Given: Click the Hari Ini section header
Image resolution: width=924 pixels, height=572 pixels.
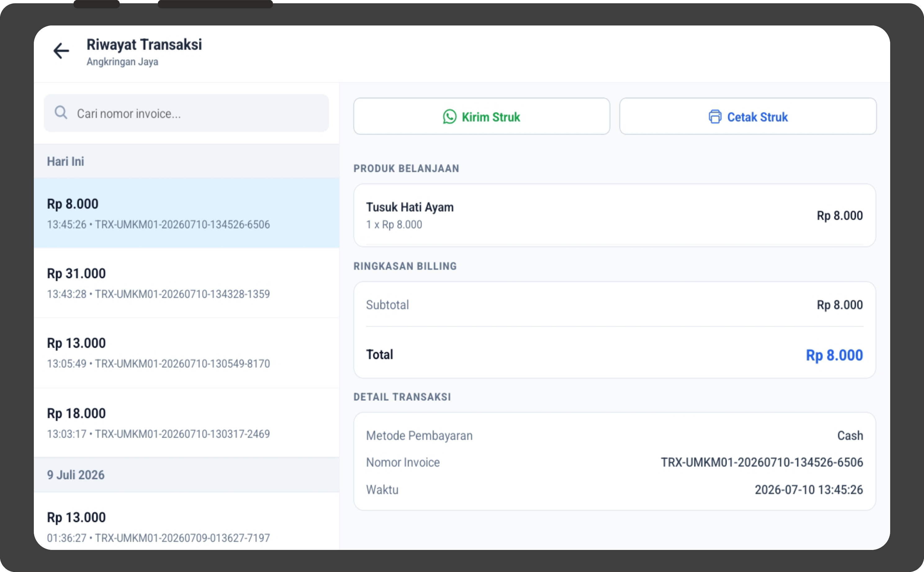Looking at the screenshot, I should click(187, 161).
